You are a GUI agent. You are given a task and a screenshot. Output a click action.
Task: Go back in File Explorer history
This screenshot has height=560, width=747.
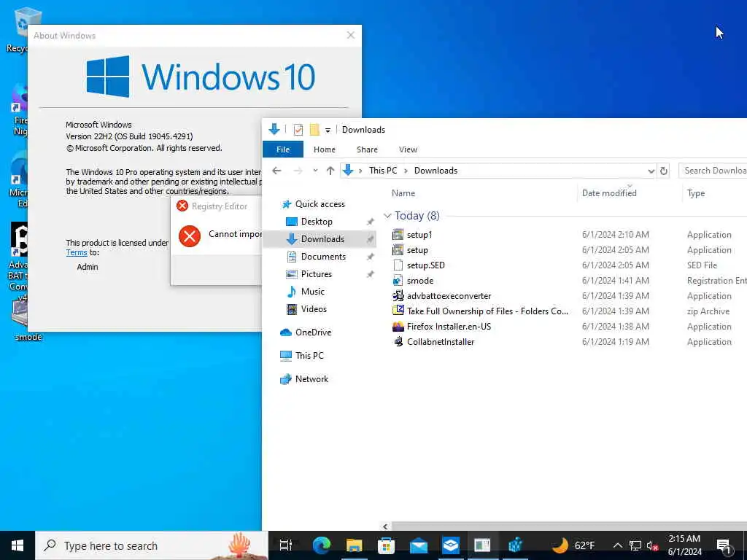click(x=276, y=171)
